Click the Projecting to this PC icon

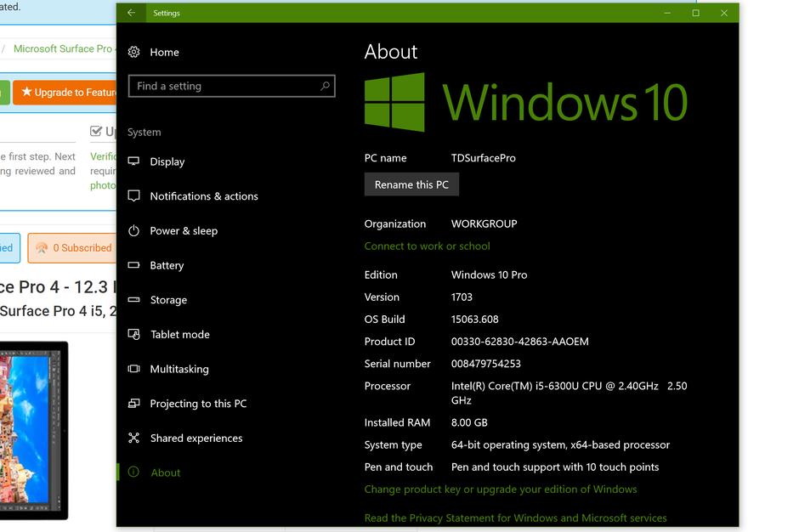[133, 403]
